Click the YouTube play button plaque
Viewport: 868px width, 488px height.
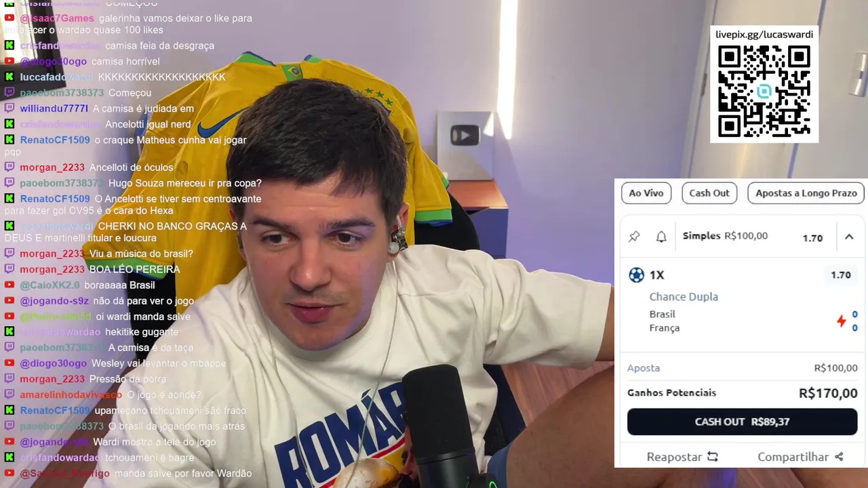tap(465, 136)
